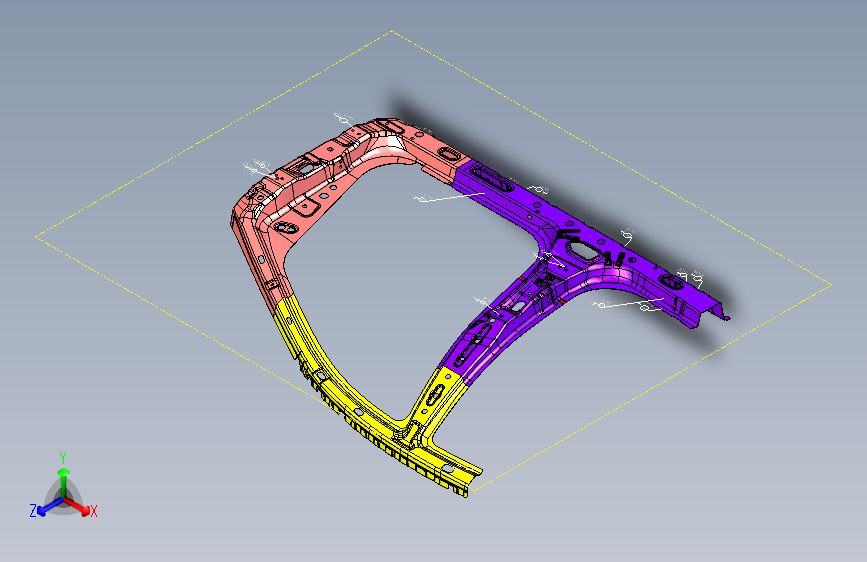Click the green Y axis arrow on triad
Screen dimensions: 867x562
point(64,482)
